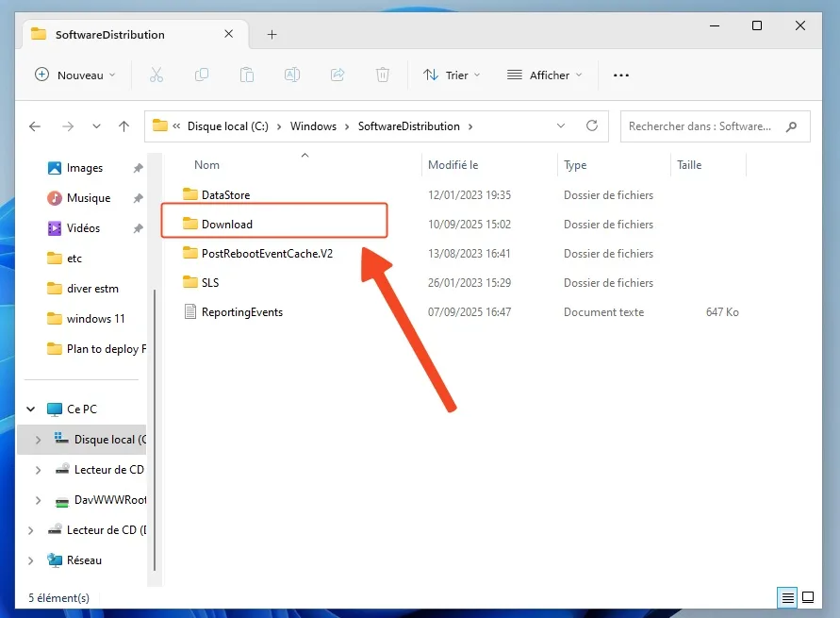Viewport: 840px width, 618px height.
Task: Click the Supprimer (delete) icon
Action: (x=383, y=75)
